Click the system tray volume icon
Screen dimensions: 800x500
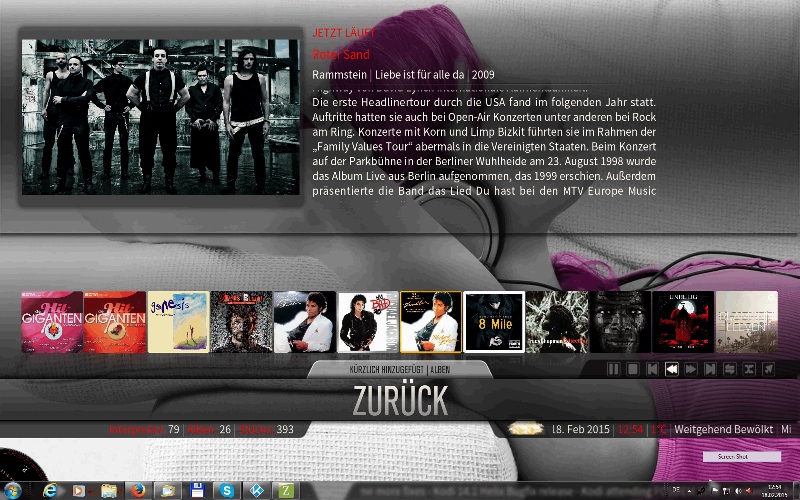[738, 491]
